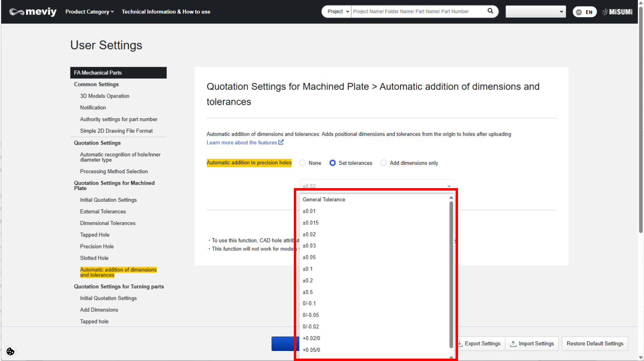
Task: Click the search magnifier icon
Action: (x=490, y=11)
